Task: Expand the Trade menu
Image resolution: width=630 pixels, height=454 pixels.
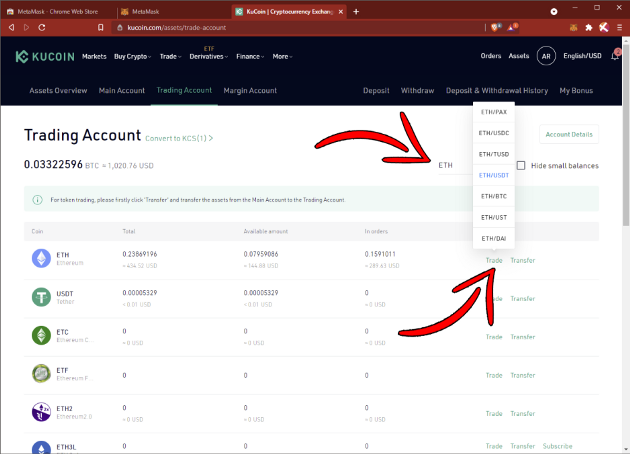Action: tap(170, 57)
